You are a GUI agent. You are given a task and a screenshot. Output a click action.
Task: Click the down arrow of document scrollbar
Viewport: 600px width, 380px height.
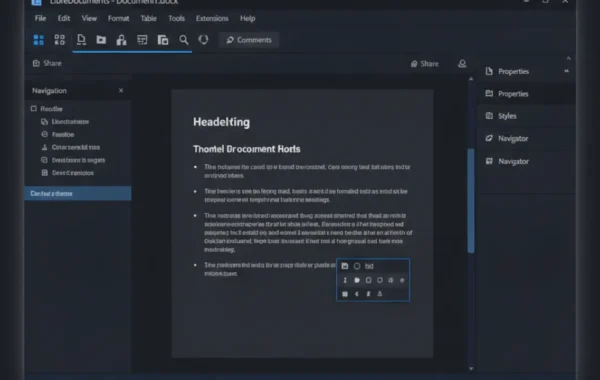[471, 369]
